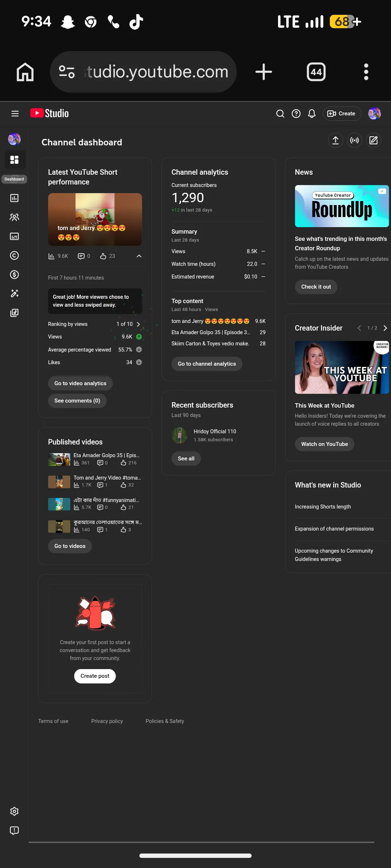
Task: Open Tom and Jerry Video #toma... entry
Action: 95,481
